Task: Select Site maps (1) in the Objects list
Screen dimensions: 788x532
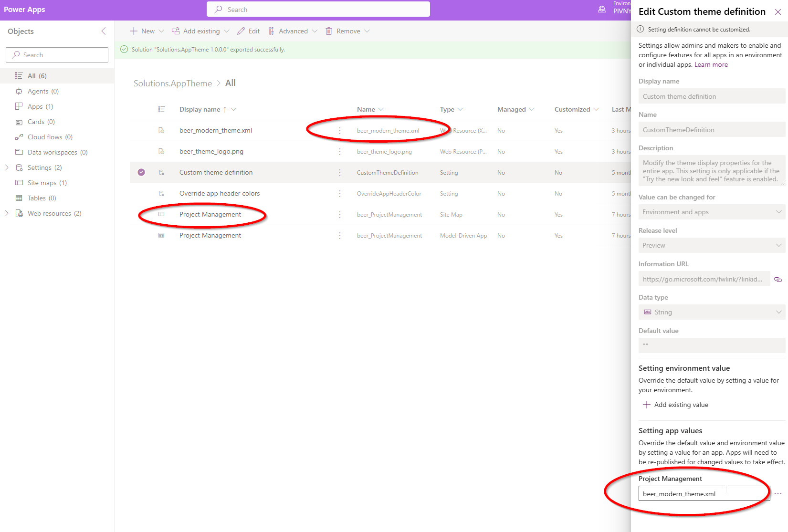Action: coord(57,183)
